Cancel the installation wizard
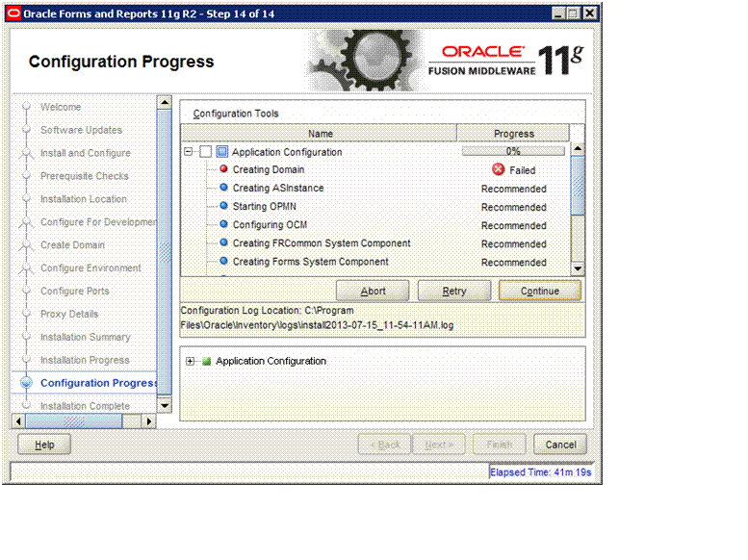The image size is (748, 560). click(560, 445)
